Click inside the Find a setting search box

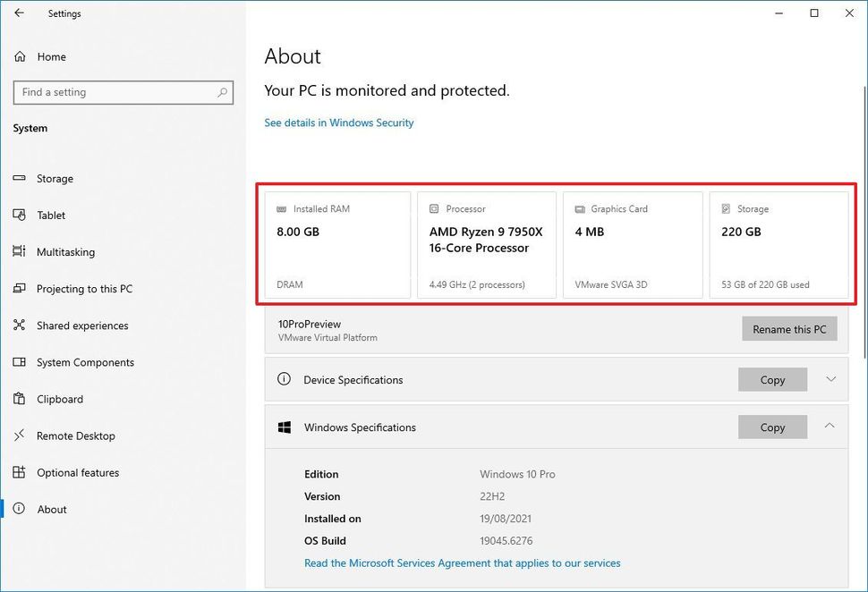tap(123, 92)
